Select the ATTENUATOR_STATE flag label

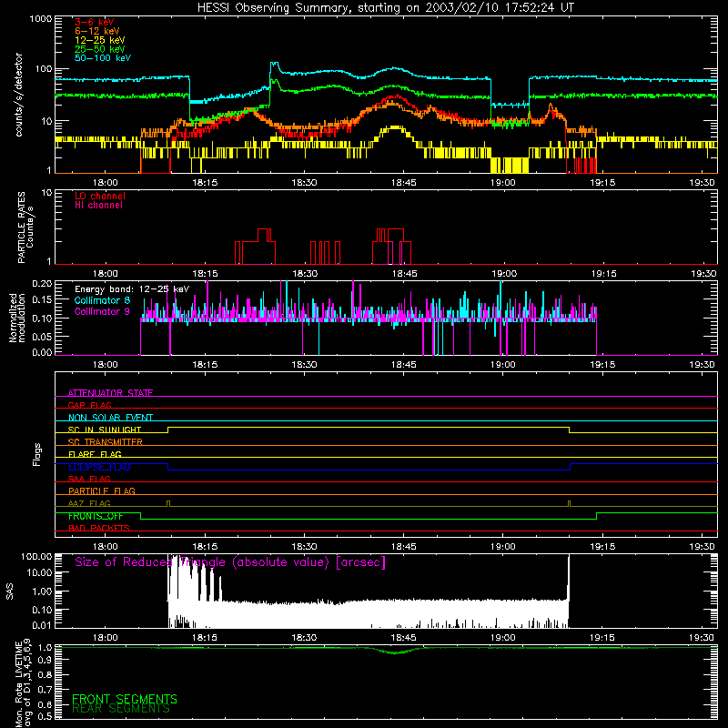(x=110, y=393)
